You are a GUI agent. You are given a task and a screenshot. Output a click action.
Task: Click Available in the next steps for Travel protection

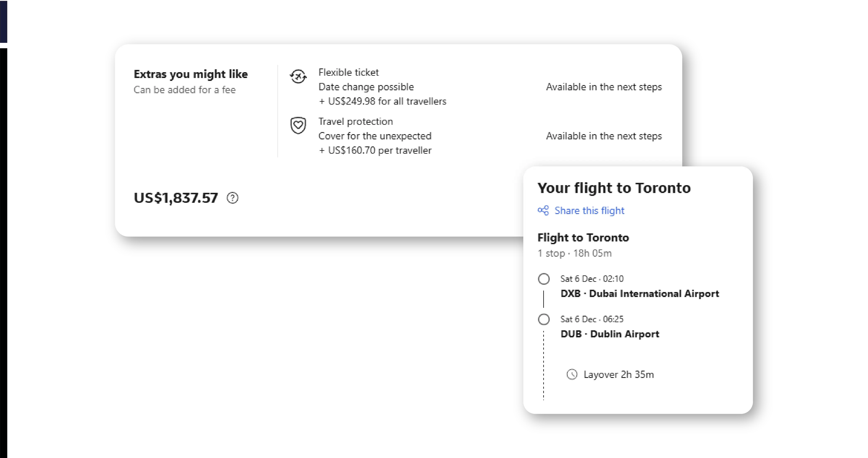click(604, 136)
